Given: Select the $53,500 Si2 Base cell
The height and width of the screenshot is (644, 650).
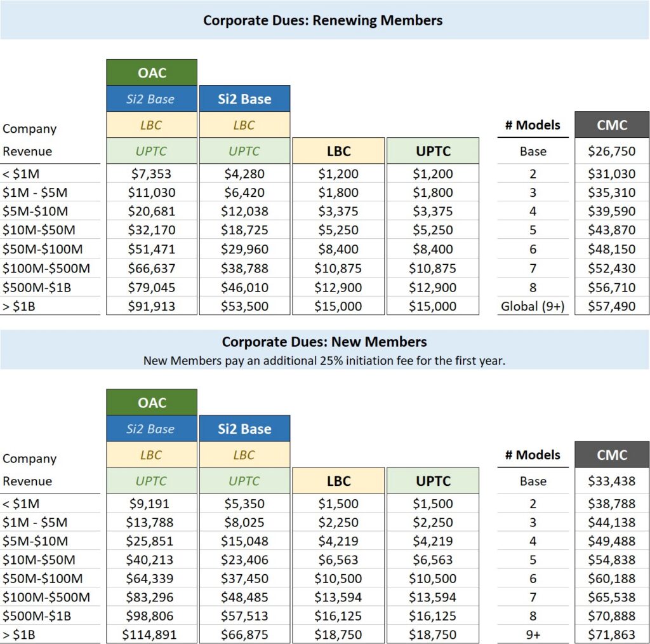Looking at the screenshot, I should [x=244, y=306].
